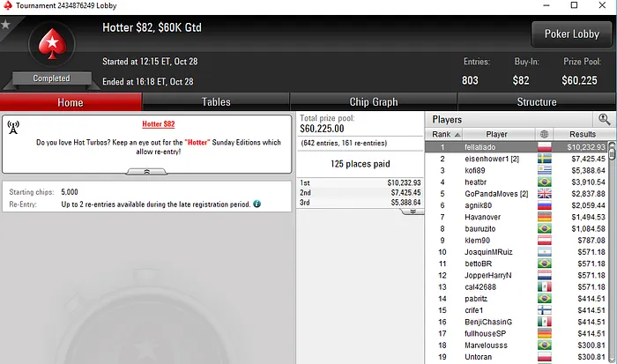The image size is (617, 364).
Task: Collapse the Hotter $82 announcement panel
Action: [146, 172]
